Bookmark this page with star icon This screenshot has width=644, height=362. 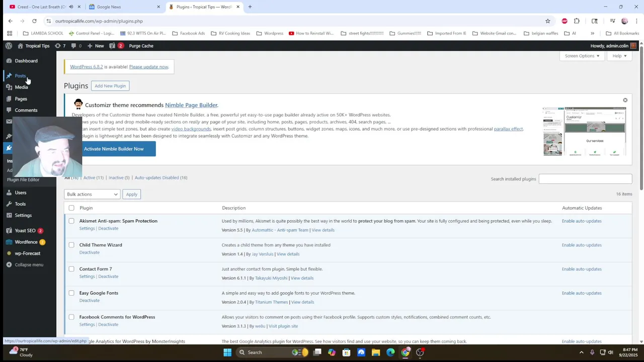click(548, 21)
